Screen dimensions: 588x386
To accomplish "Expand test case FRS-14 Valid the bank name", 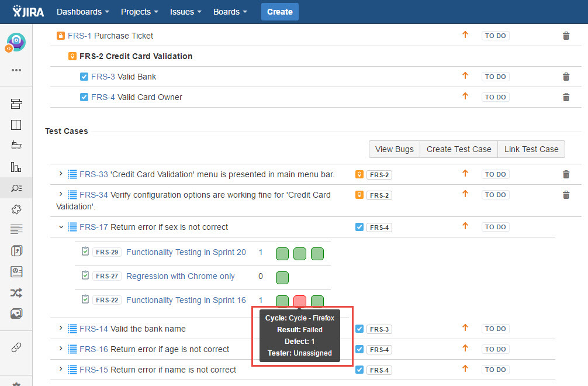I will (61, 328).
